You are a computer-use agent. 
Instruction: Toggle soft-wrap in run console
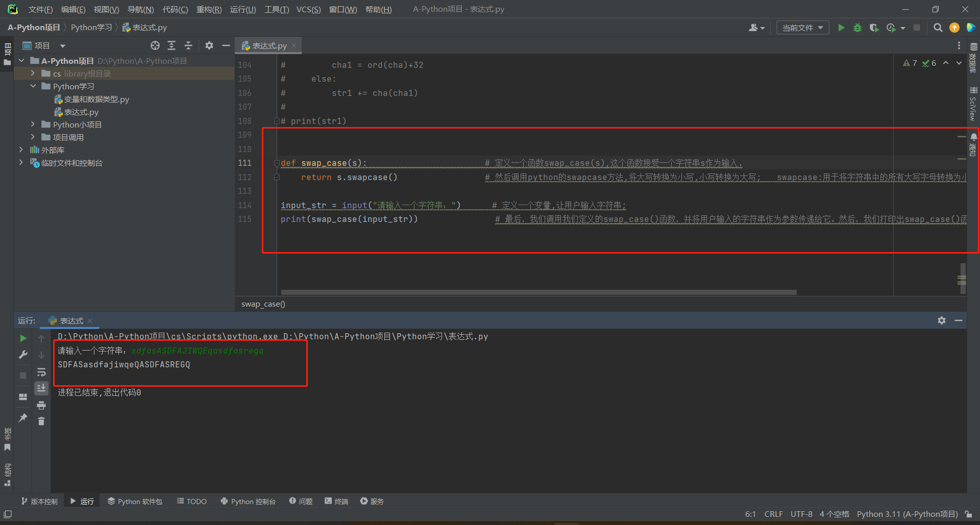41,372
